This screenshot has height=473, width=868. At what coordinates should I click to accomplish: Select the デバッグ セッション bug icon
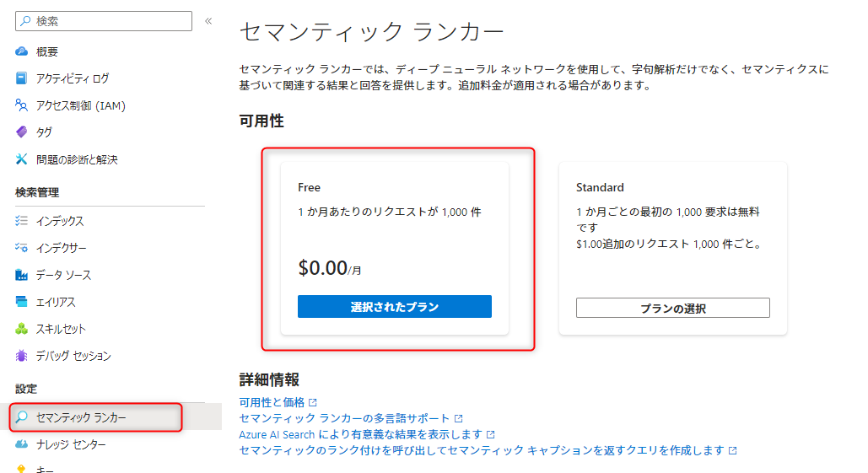[22, 356]
